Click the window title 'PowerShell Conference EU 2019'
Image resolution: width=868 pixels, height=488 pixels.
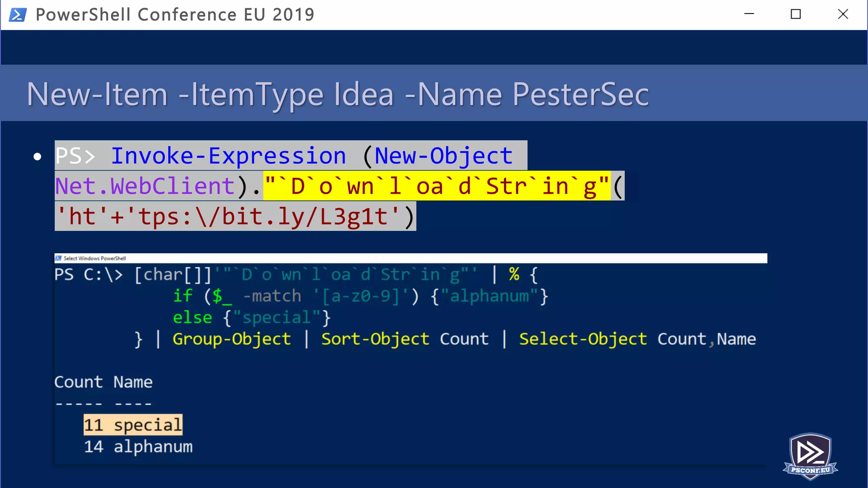click(x=175, y=15)
